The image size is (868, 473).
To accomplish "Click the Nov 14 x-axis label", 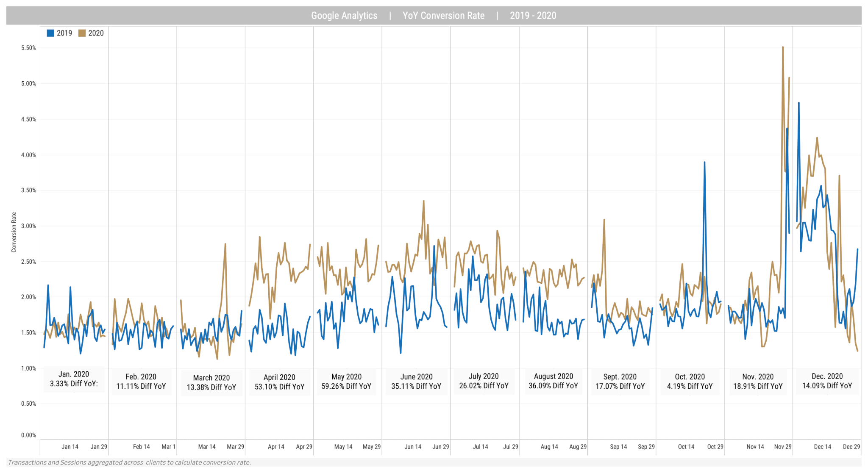I will [755, 447].
